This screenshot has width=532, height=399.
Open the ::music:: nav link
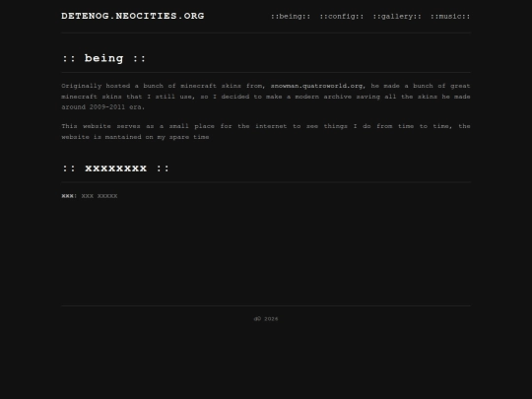pos(450,17)
